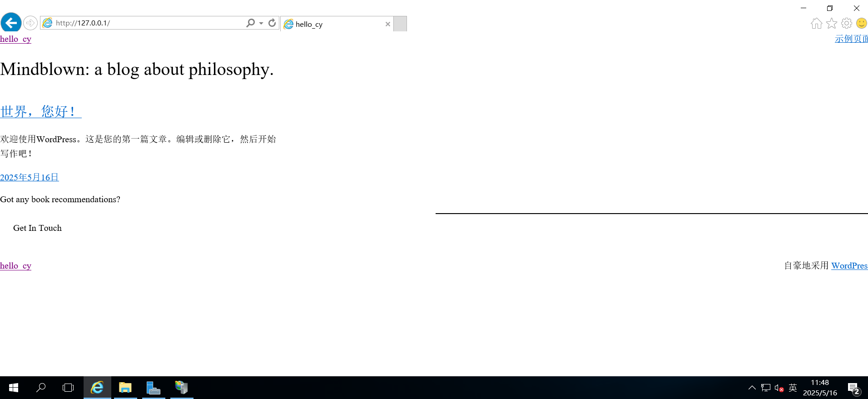The height and width of the screenshot is (399, 868).
Task: Minimize the browser window
Action: (804, 8)
